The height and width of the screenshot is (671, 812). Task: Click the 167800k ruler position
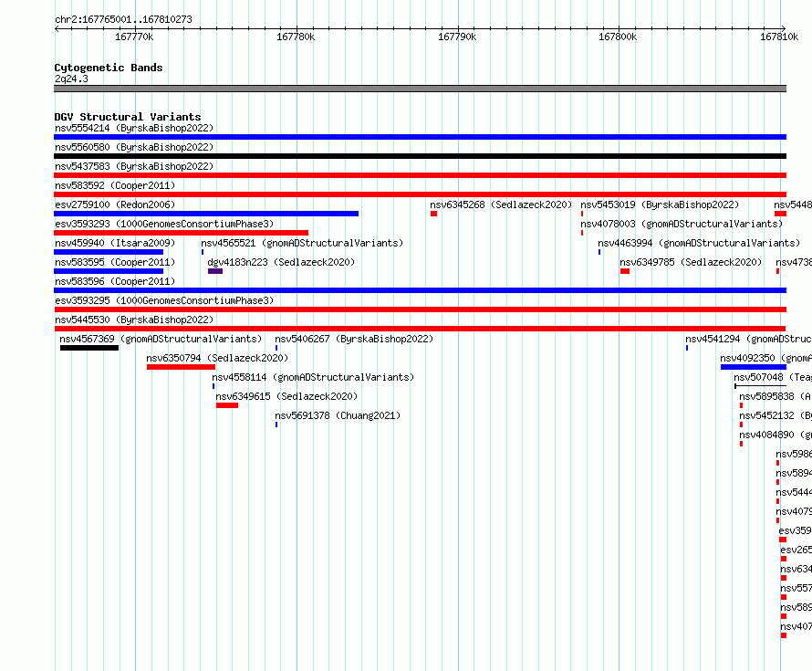tap(618, 37)
